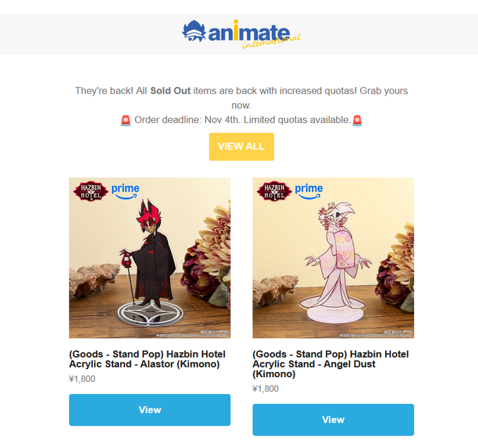Click the bold 'Sold Out' text
The height and width of the screenshot is (448, 478).
(x=170, y=91)
